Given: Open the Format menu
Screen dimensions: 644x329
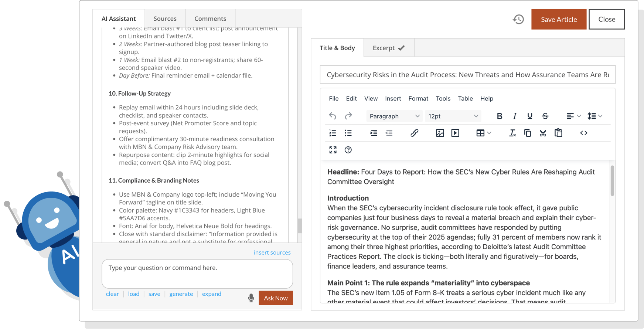Looking at the screenshot, I should click(x=418, y=98).
